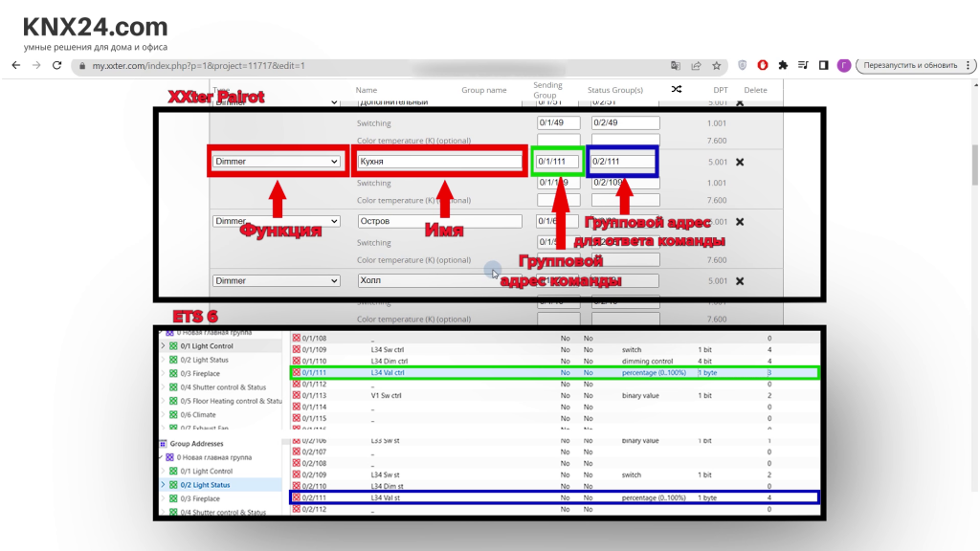Delete the Кухня dimmer row
Image resolution: width=980 pixels, height=551 pixels.
(x=740, y=162)
